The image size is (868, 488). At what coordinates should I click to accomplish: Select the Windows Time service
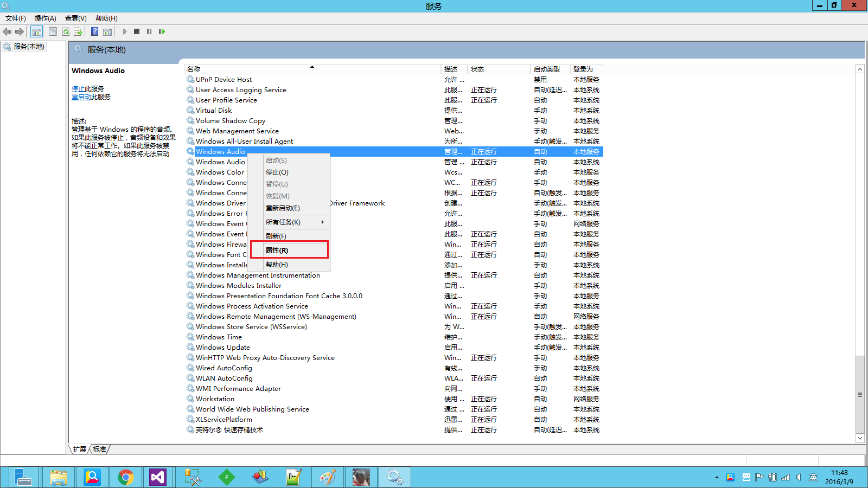pos(394,337)
